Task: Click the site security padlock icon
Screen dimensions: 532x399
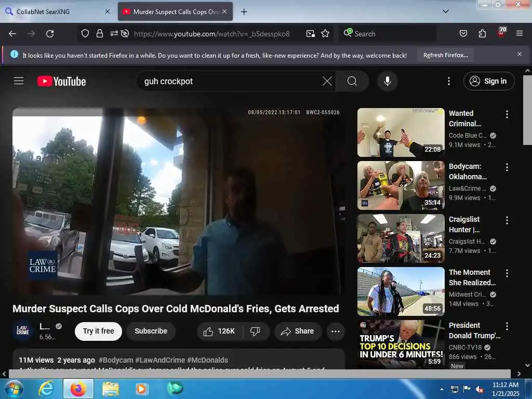Action: coord(99,34)
